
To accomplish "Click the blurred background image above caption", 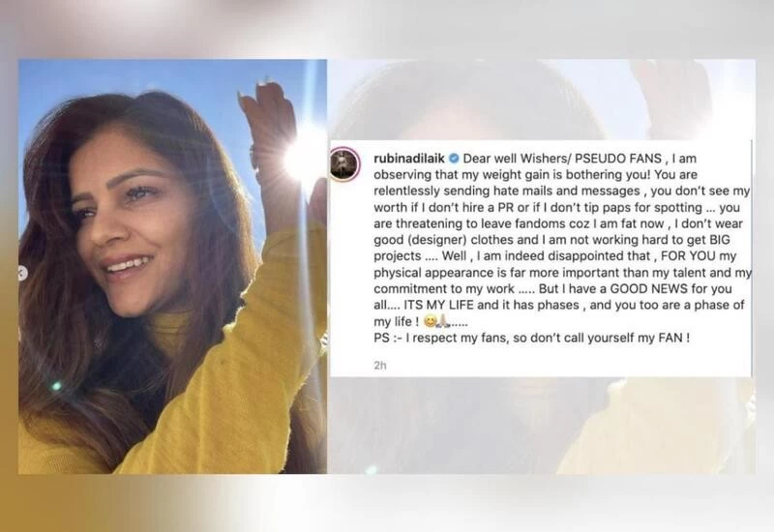I will click(542, 100).
